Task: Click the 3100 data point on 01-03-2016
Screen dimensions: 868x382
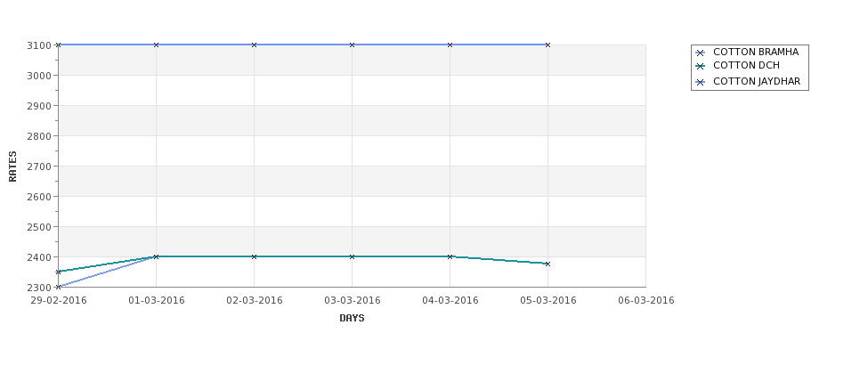Action: [x=156, y=45]
